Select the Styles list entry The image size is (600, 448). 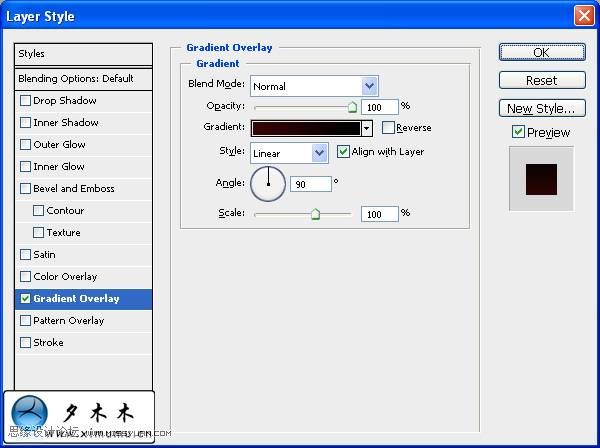[x=83, y=54]
